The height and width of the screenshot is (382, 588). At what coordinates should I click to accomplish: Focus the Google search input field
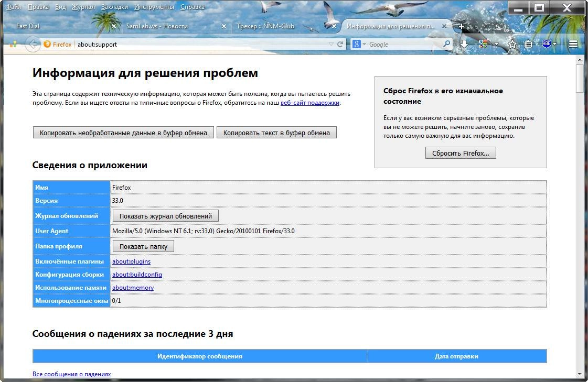tap(405, 44)
